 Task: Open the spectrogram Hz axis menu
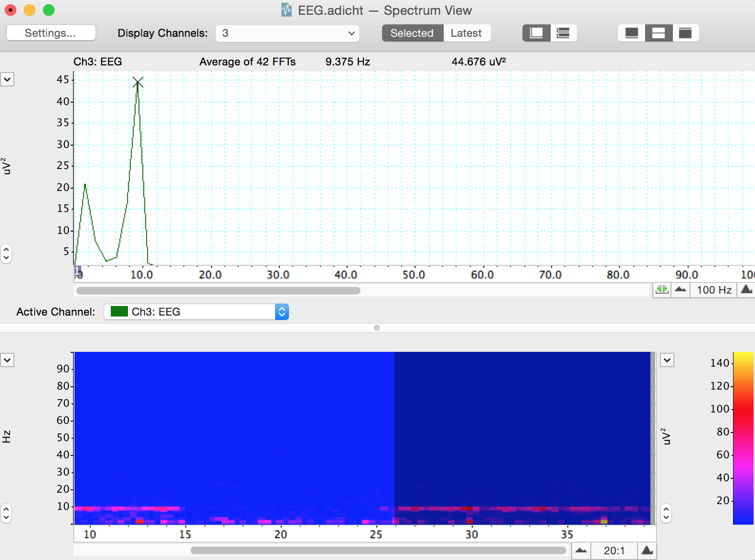tap(7, 360)
